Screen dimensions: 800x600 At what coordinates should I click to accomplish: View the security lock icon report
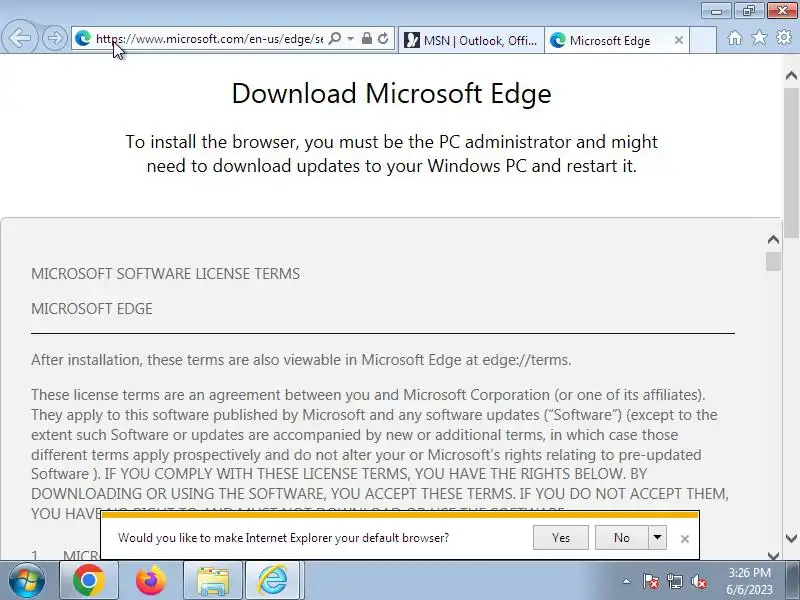point(366,38)
